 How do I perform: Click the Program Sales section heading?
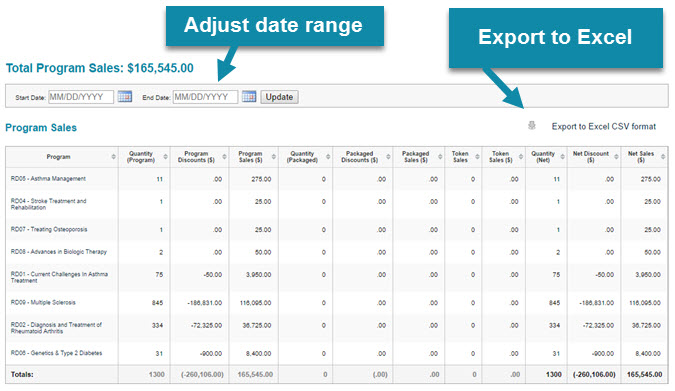(41, 128)
